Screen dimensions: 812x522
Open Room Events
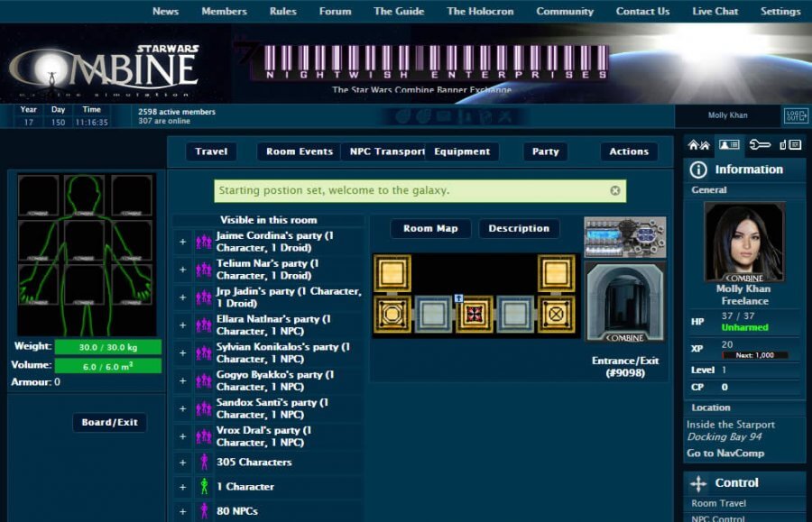[300, 151]
